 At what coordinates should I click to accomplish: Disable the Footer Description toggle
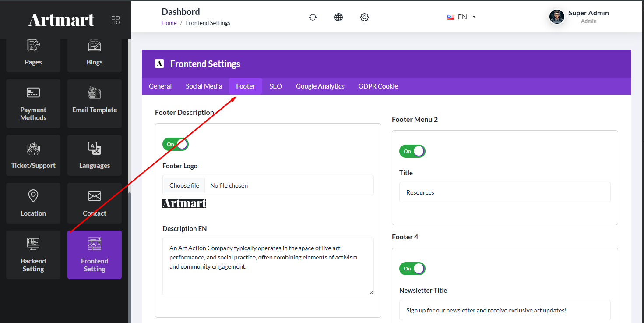(176, 144)
